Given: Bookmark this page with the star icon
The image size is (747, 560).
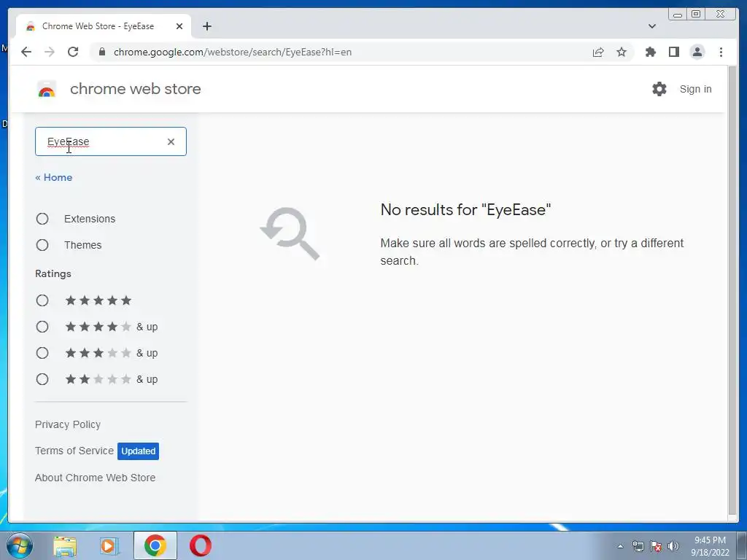Looking at the screenshot, I should click(622, 52).
